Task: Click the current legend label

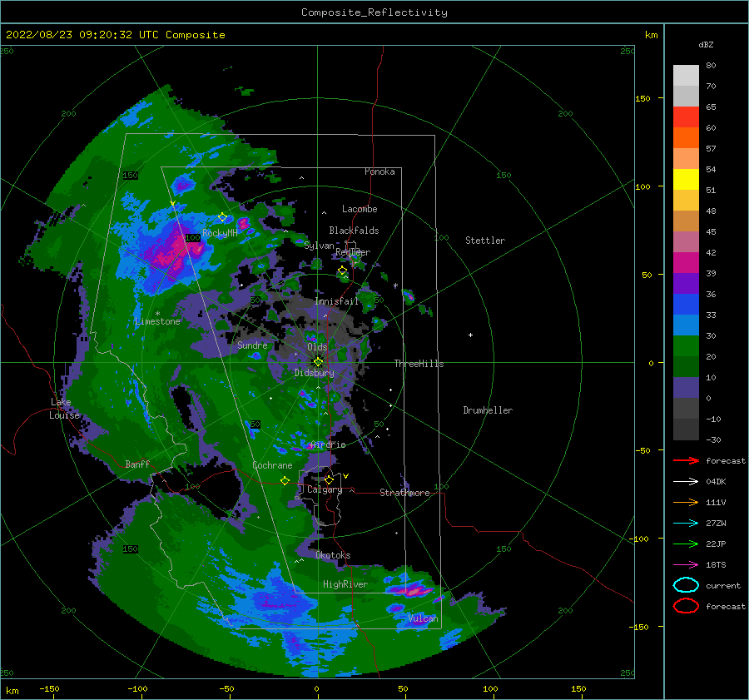Action: [x=722, y=585]
